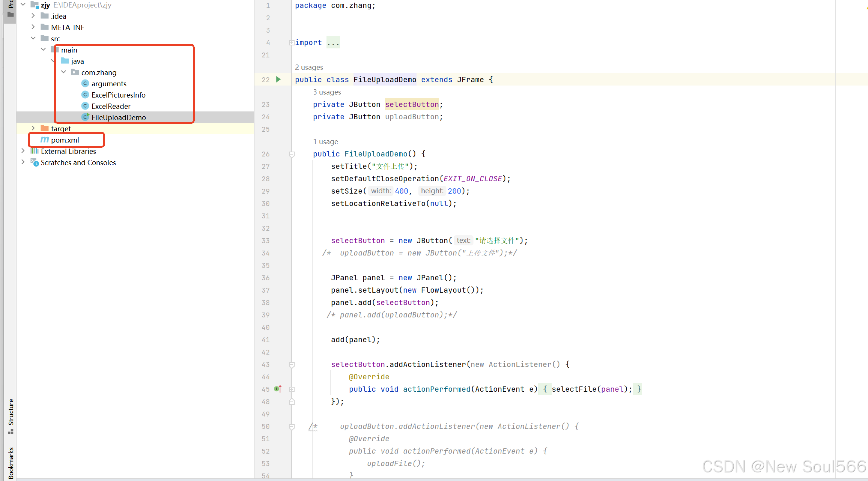This screenshot has width=868, height=481.
Task: Collapse the src folder
Action: click(33, 38)
